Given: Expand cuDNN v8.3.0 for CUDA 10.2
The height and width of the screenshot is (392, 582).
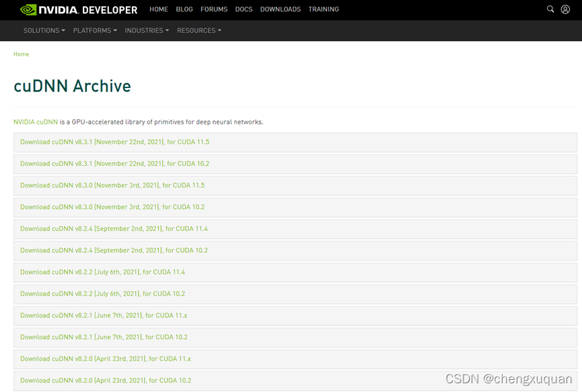Looking at the screenshot, I should pos(295,207).
